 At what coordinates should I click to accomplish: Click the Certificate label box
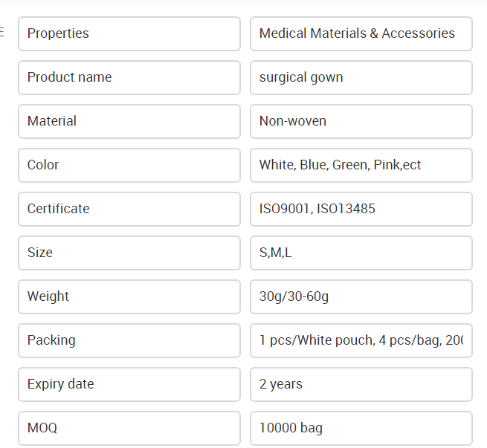(129, 209)
